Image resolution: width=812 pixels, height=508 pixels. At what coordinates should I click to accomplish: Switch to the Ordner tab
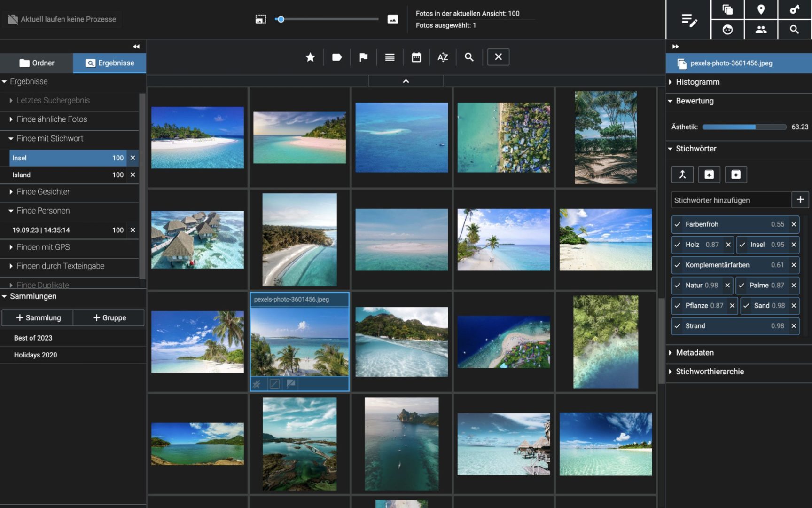point(37,63)
